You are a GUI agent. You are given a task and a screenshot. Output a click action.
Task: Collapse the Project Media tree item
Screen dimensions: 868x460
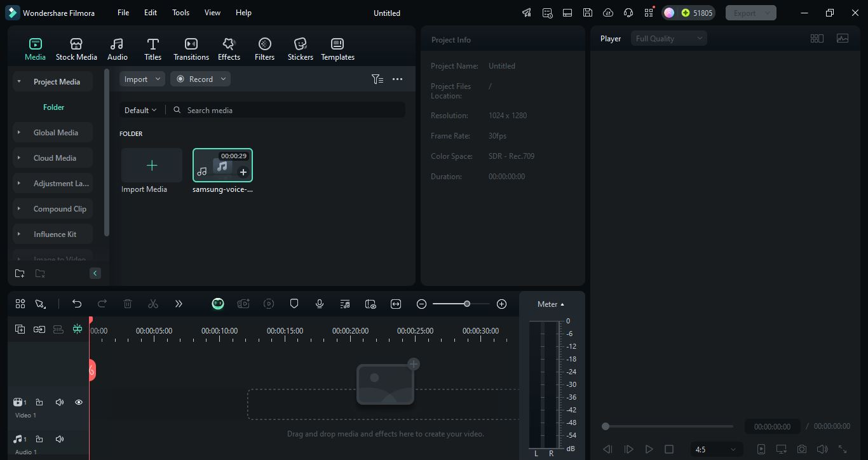click(x=19, y=81)
